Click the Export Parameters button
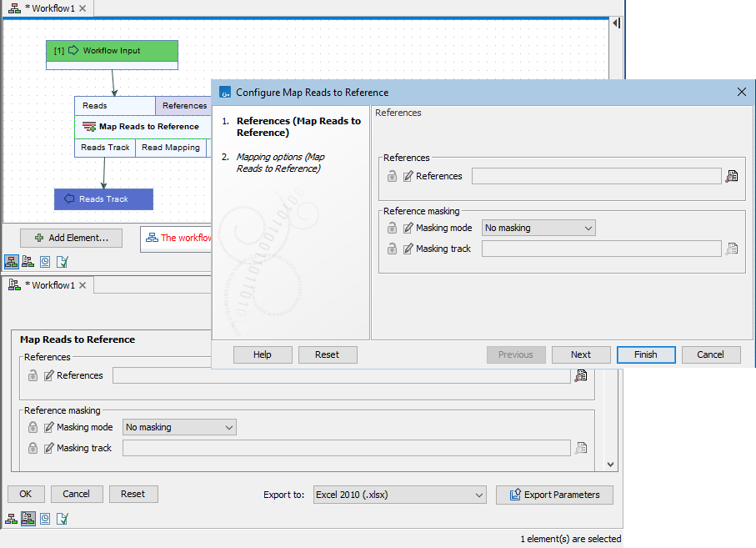This screenshot has height=548, width=756. [554, 494]
